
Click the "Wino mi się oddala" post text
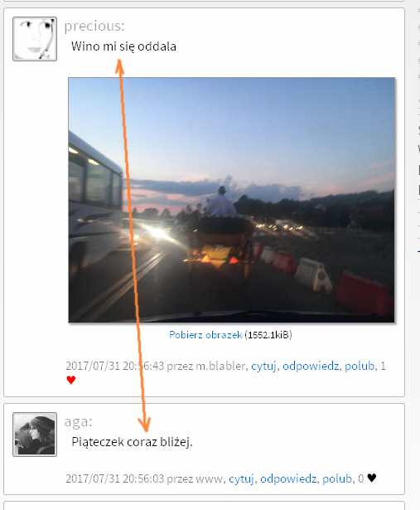123,46
